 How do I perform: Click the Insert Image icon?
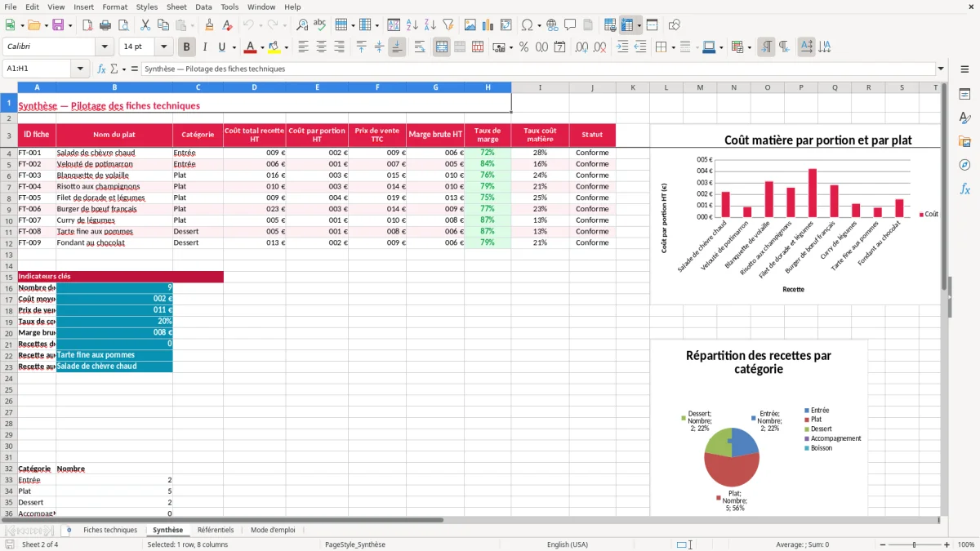pyautogui.click(x=470, y=25)
